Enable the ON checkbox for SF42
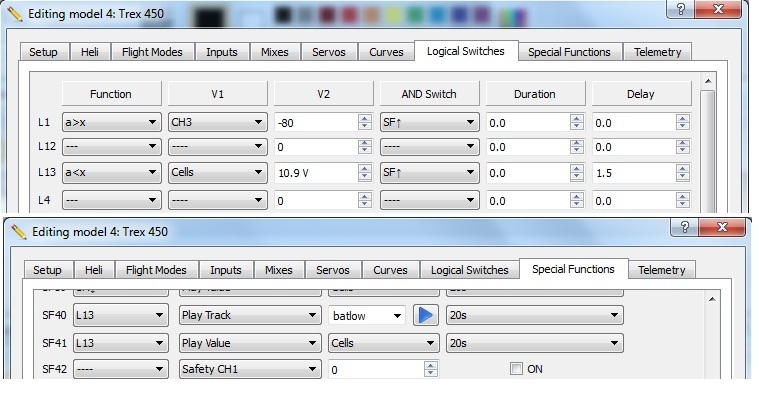This screenshot has width=759, height=394. [516, 369]
